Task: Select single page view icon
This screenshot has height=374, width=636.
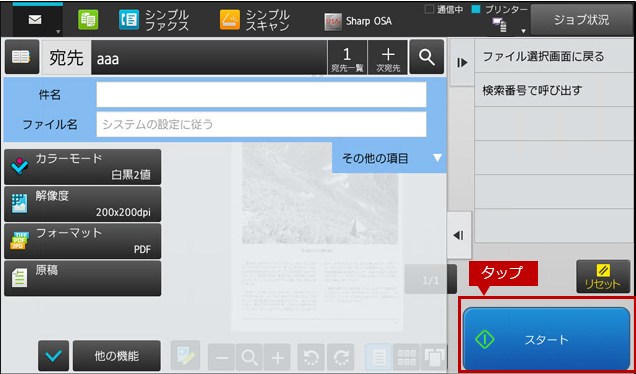Action: [378, 357]
